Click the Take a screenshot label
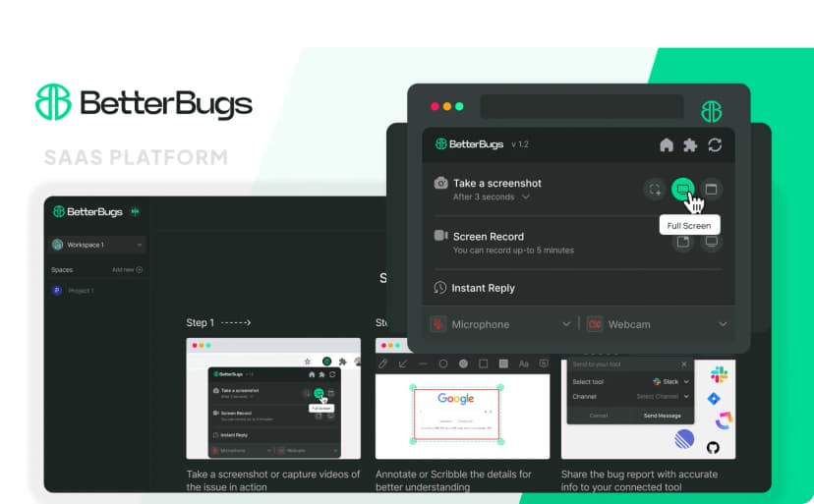 pos(496,183)
